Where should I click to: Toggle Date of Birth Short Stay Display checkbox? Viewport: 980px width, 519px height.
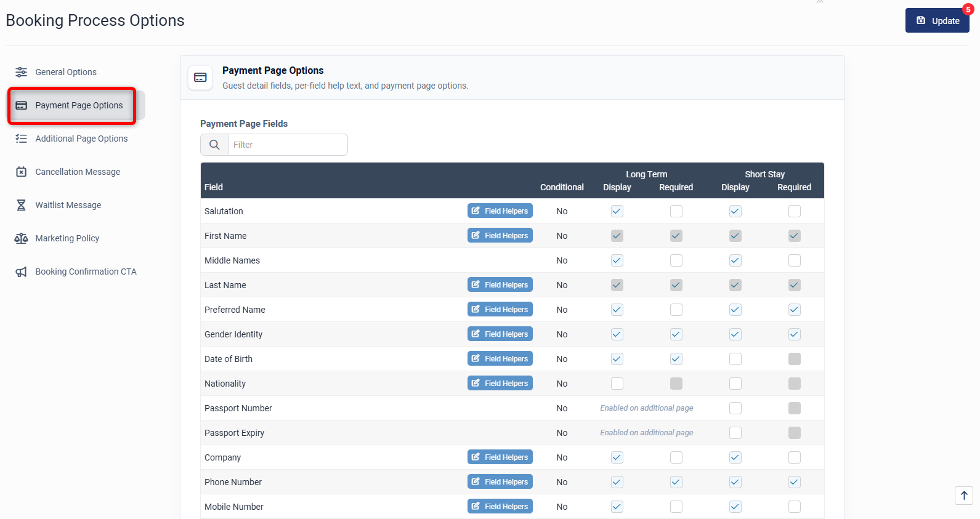(735, 359)
